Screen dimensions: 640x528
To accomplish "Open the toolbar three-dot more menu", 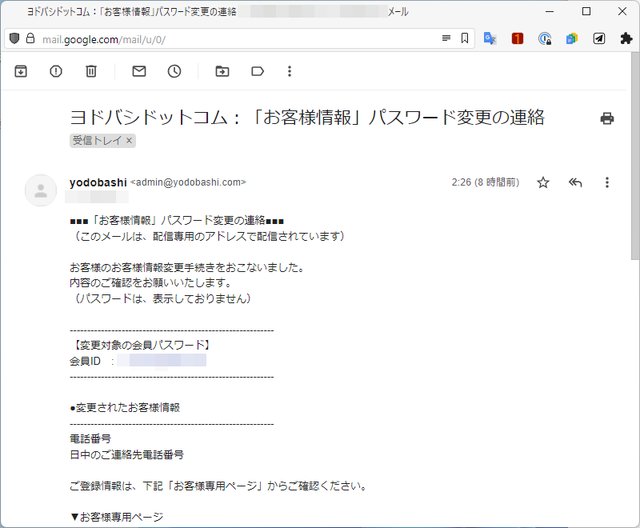I will 289,71.
